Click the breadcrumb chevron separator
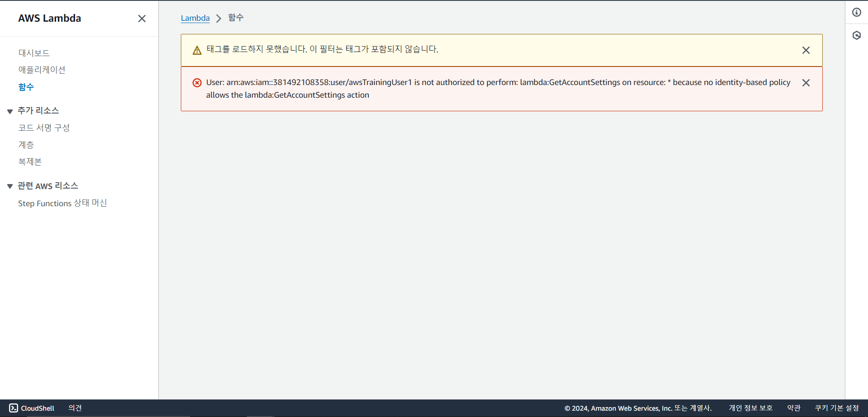 (x=219, y=18)
